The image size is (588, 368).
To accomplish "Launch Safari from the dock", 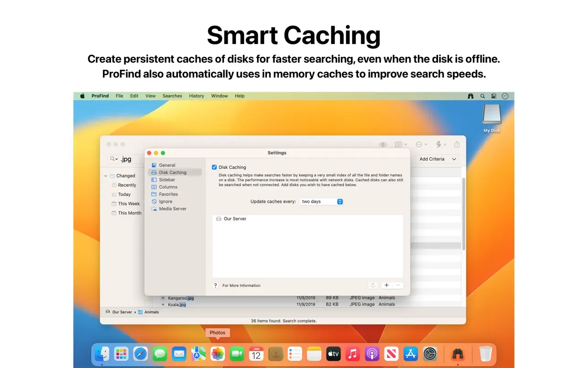I will pos(141,354).
